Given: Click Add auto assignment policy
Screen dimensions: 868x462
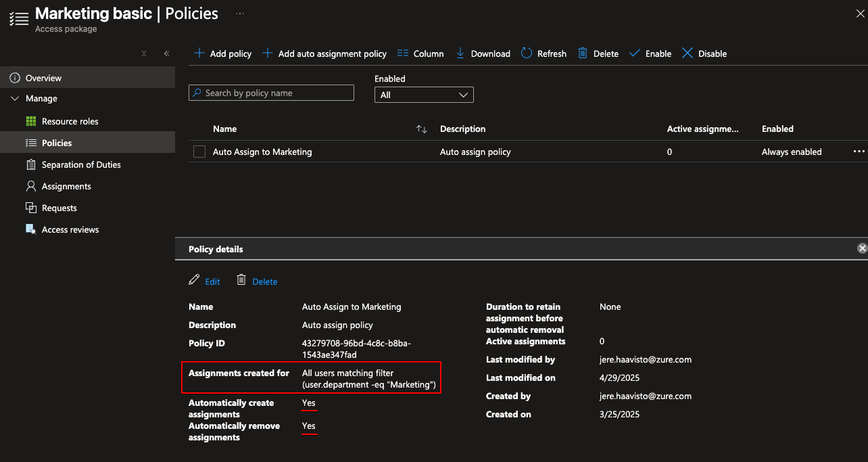Looking at the screenshot, I should tap(324, 53).
